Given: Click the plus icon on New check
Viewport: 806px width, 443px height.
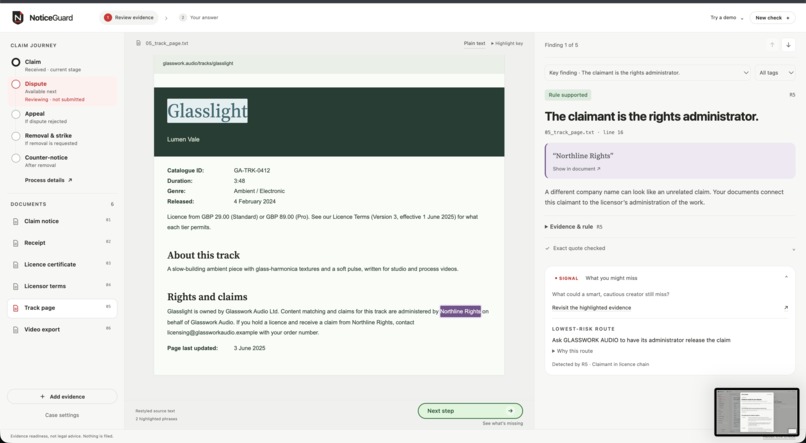Looking at the screenshot, I should pos(787,18).
